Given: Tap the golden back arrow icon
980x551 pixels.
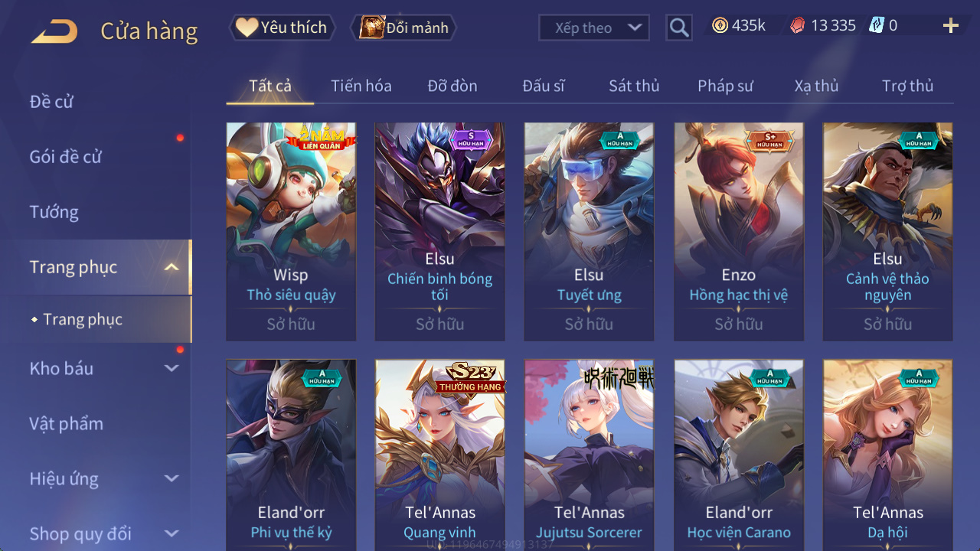Looking at the screenshot, I should (54, 31).
